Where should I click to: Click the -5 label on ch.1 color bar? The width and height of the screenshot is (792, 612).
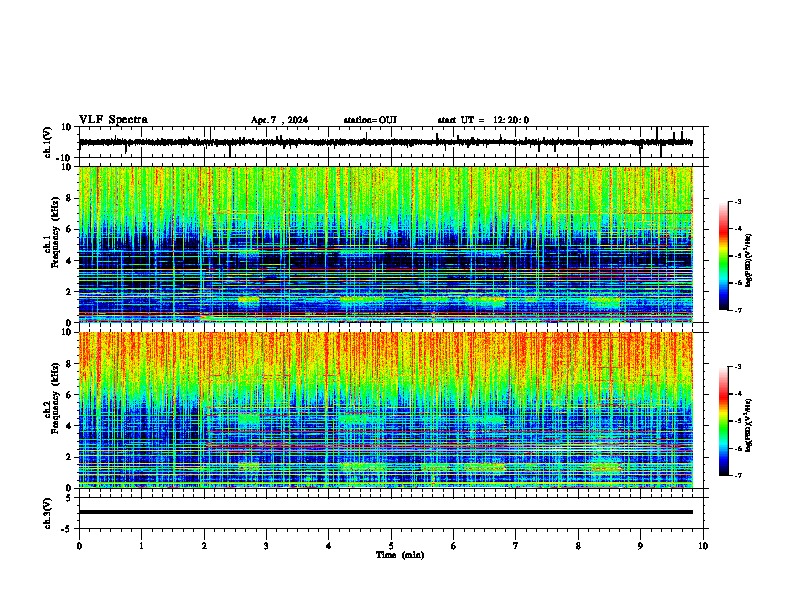click(737, 256)
